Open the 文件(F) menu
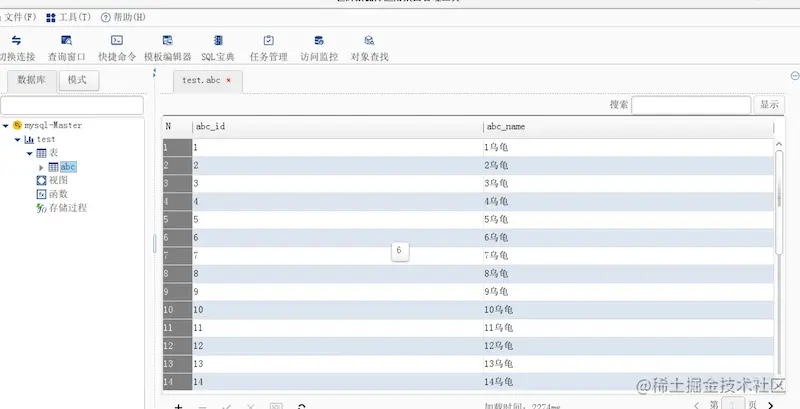 (18, 17)
